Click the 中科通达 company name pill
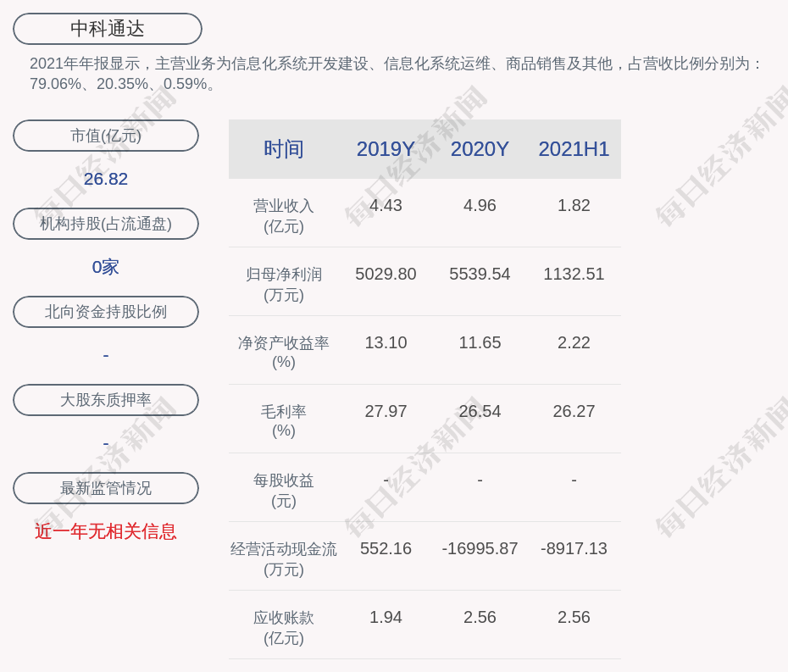The image size is (788, 672). pyautogui.click(x=108, y=29)
